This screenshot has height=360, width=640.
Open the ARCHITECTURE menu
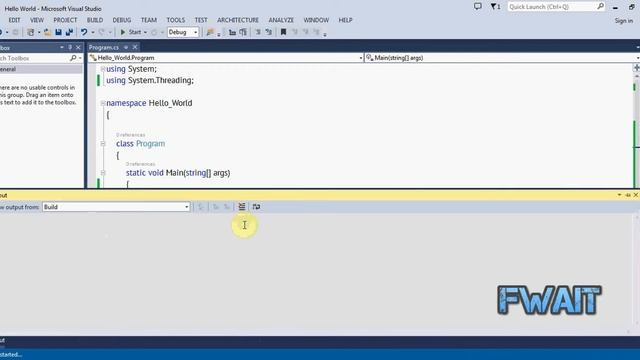(x=238, y=20)
